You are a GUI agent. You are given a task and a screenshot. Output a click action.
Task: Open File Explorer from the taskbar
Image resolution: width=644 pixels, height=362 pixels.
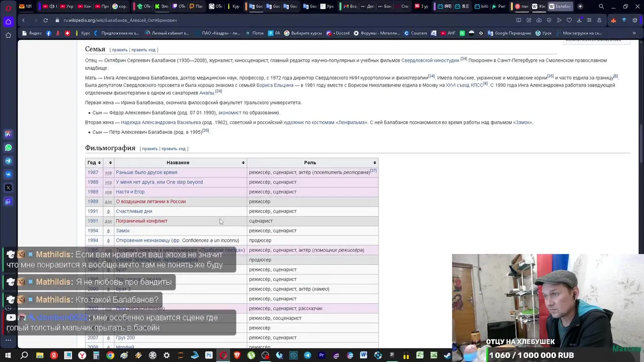pyautogui.click(x=40, y=355)
